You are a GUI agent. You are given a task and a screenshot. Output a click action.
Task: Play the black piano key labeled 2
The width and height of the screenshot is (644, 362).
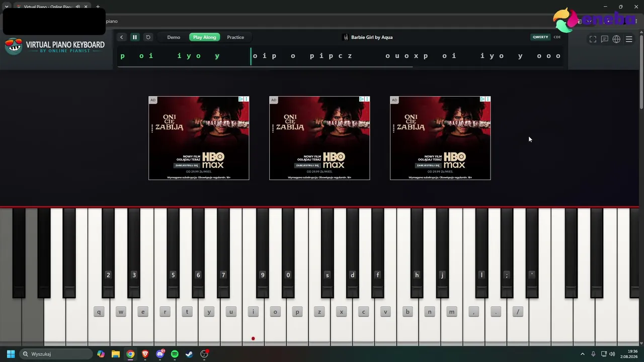pos(108,253)
